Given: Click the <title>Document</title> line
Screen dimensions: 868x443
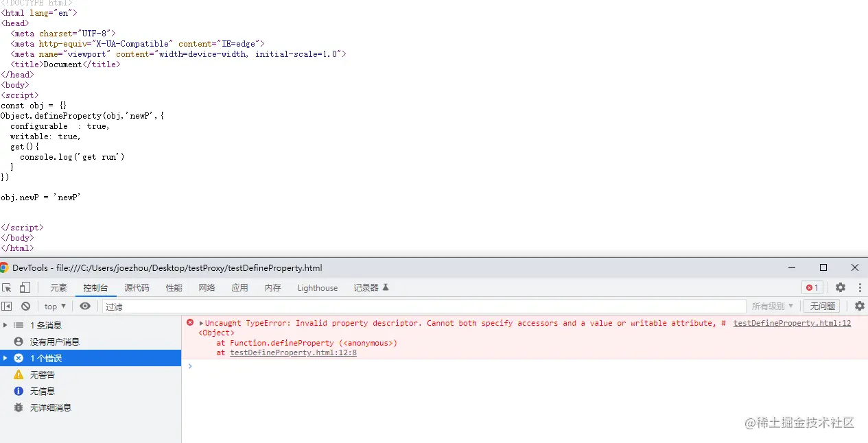Looking at the screenshot, I should pos(65,64).
